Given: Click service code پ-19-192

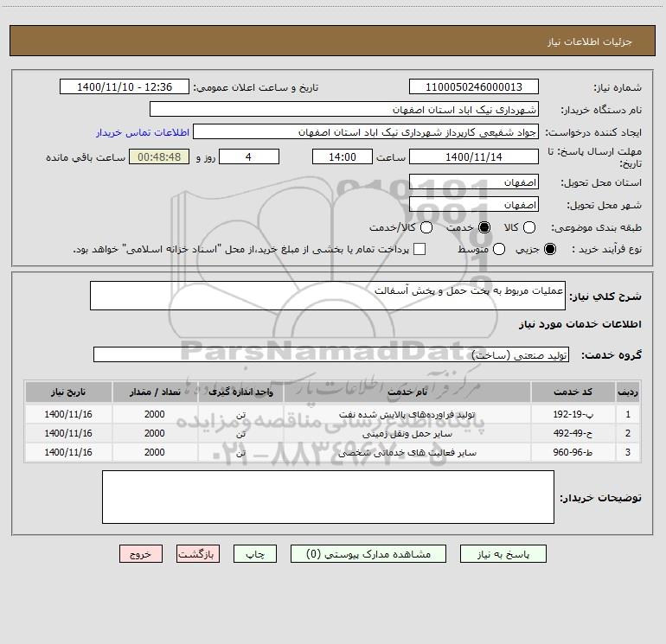Looking at the screenshot, I should coord(573,414).
